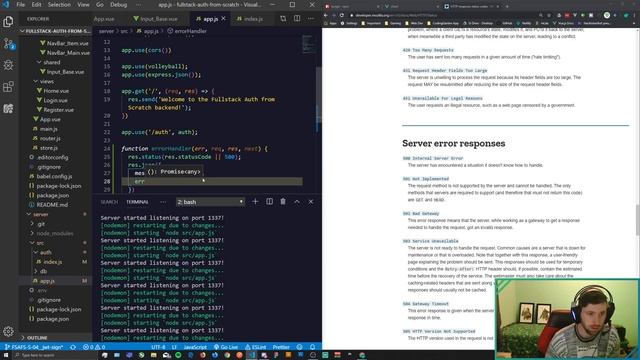The height and width of the screenshot is (360, 640).
Task: Open the Extensions view icon
Action: click(8, 87)
